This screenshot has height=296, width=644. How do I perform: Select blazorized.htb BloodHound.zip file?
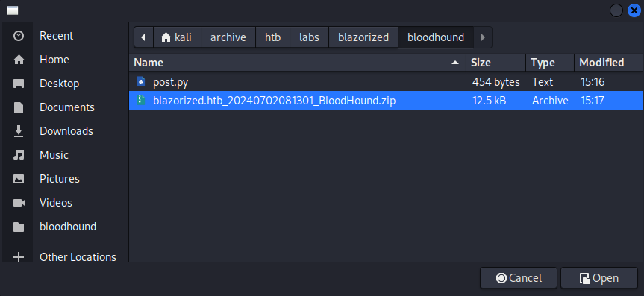point(386,100)
